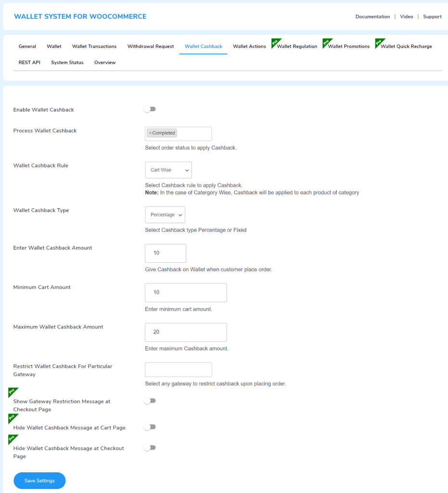Viewport: 448px width, 493px height.
Task: Click the Enter Wallet Cashback Amount field
Action: tap(166, 253)
